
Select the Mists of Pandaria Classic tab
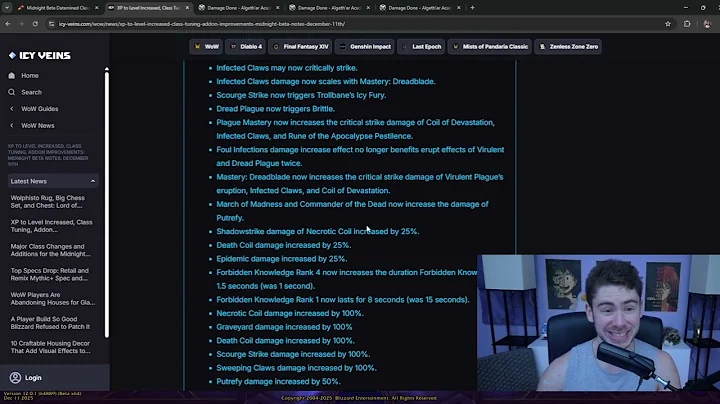[x=489, y=46]
